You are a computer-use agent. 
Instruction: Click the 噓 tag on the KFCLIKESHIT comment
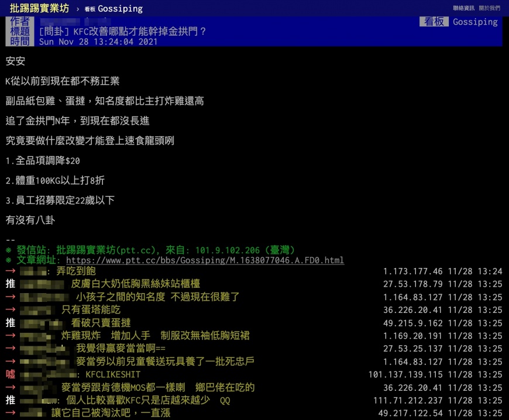point(11,374)
